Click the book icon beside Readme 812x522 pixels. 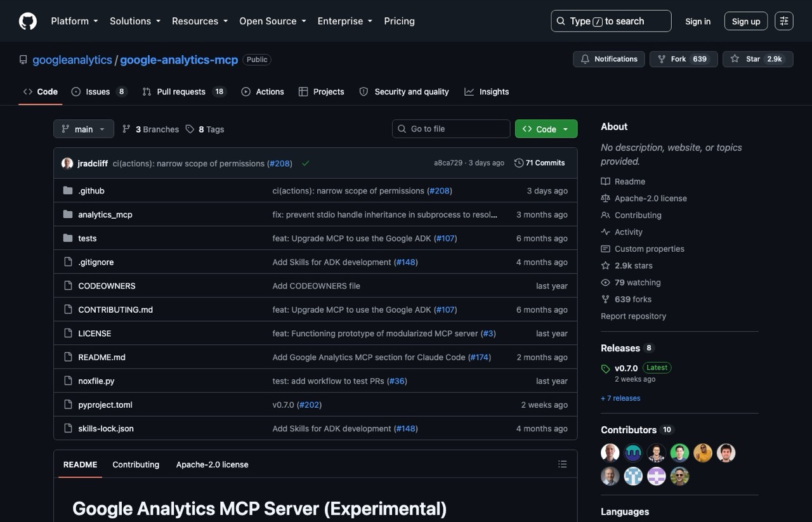[605, 181]
